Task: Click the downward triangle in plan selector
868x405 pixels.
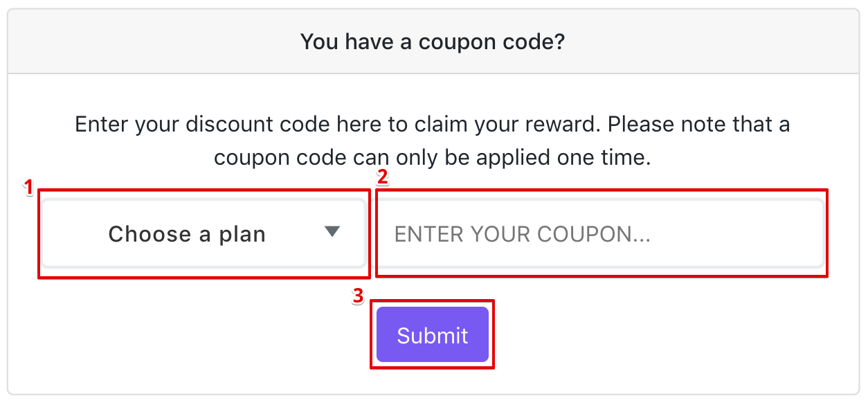Action: (332, 233)
